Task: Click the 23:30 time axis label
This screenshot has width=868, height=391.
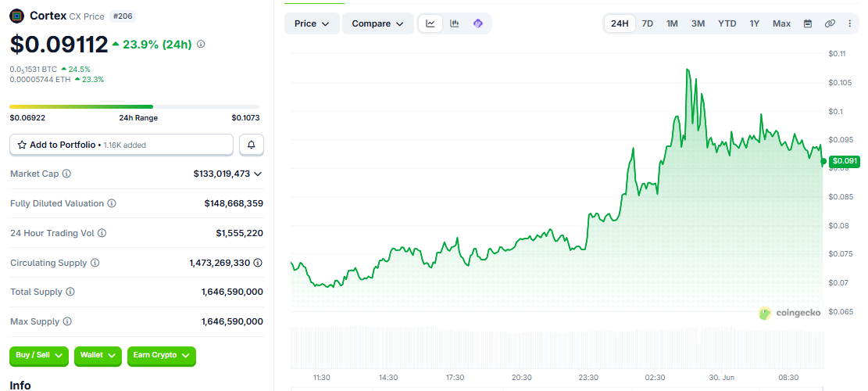Action: pos(588,377)
